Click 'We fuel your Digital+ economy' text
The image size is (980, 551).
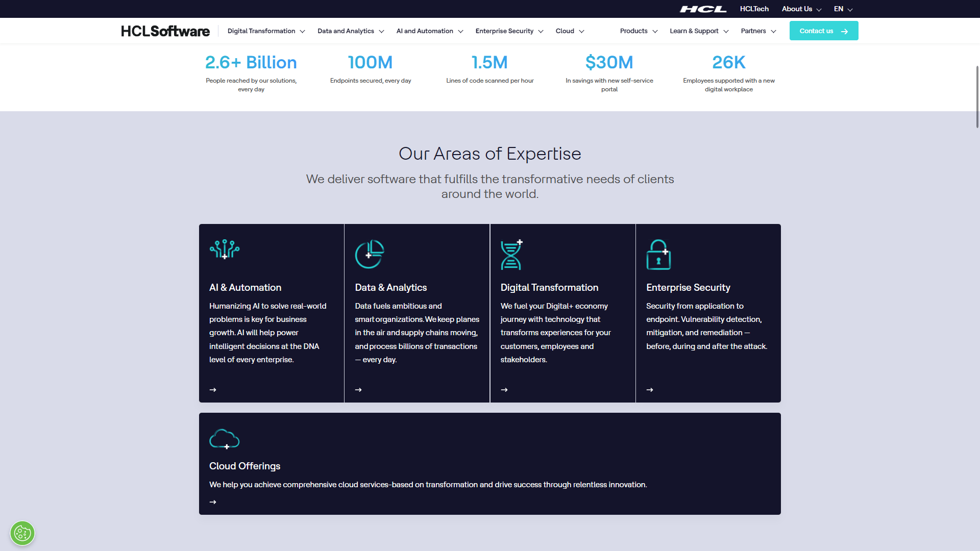556,333
